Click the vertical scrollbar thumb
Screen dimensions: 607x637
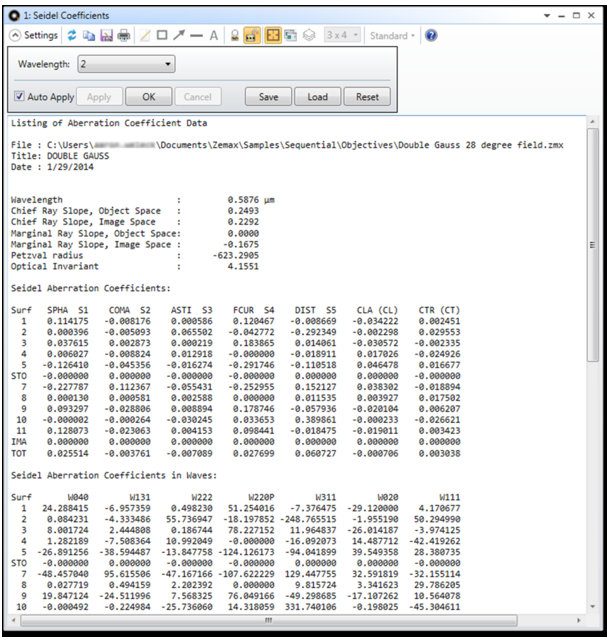coord(593,245)
